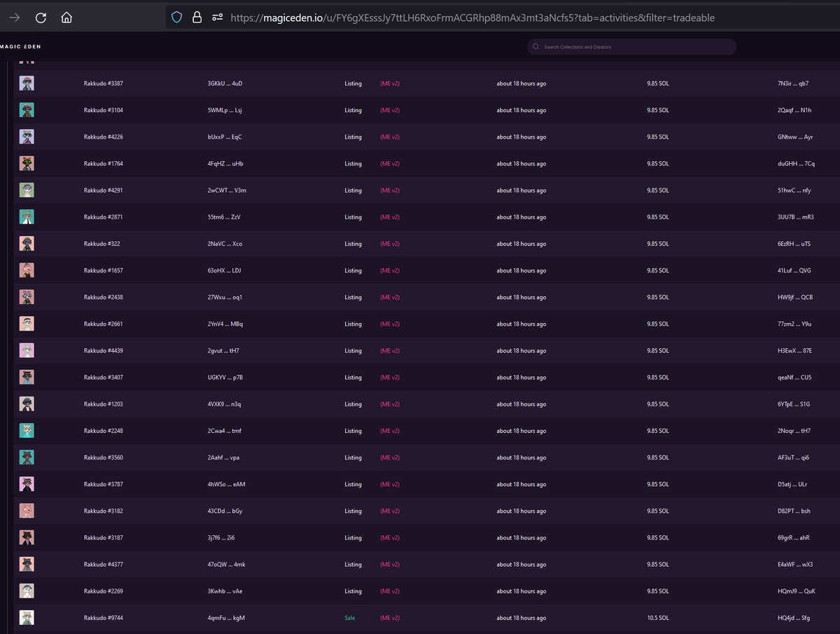Click the Rakkudo #322 name link

click(x=102, y=244)
